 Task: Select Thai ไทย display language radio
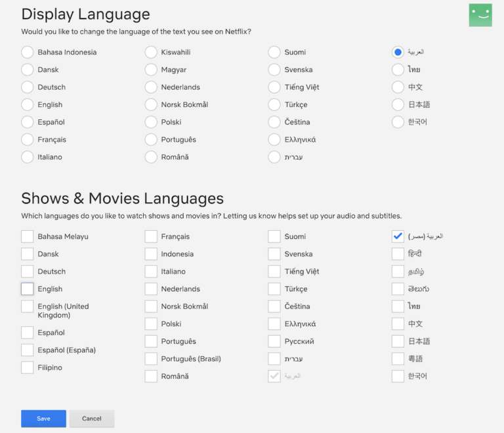pyautogui.click(x=398, y=70)
